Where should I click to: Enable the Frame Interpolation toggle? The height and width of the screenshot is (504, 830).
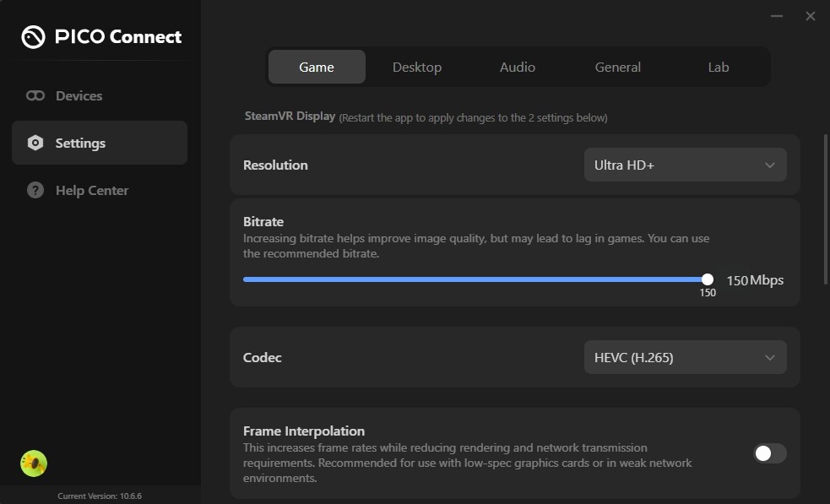(770, 453)
